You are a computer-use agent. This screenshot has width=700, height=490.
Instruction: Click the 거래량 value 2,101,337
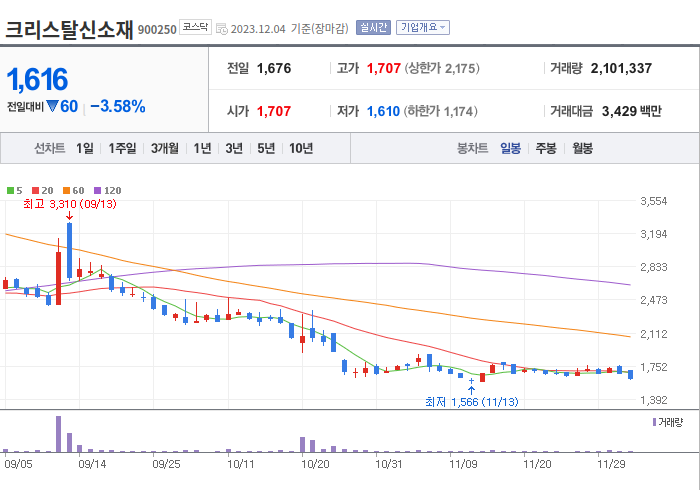621,68
